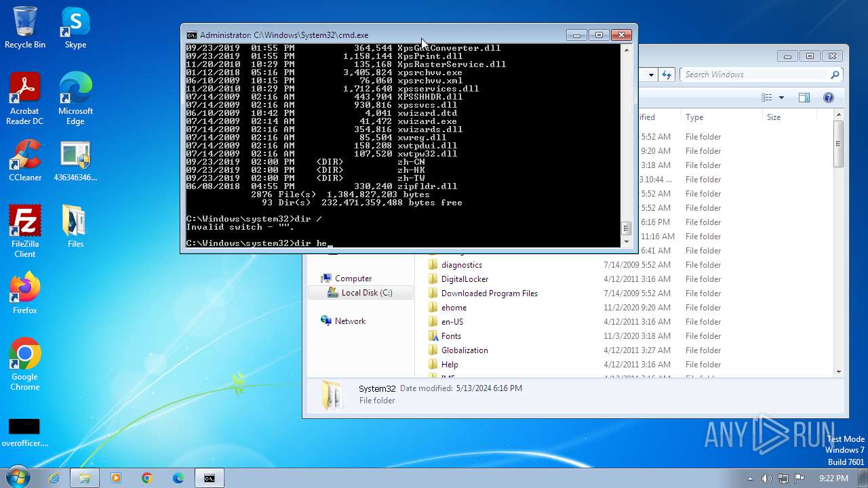Open the volume control tray icon
868x488 pixels.
(x=766, y=479)
